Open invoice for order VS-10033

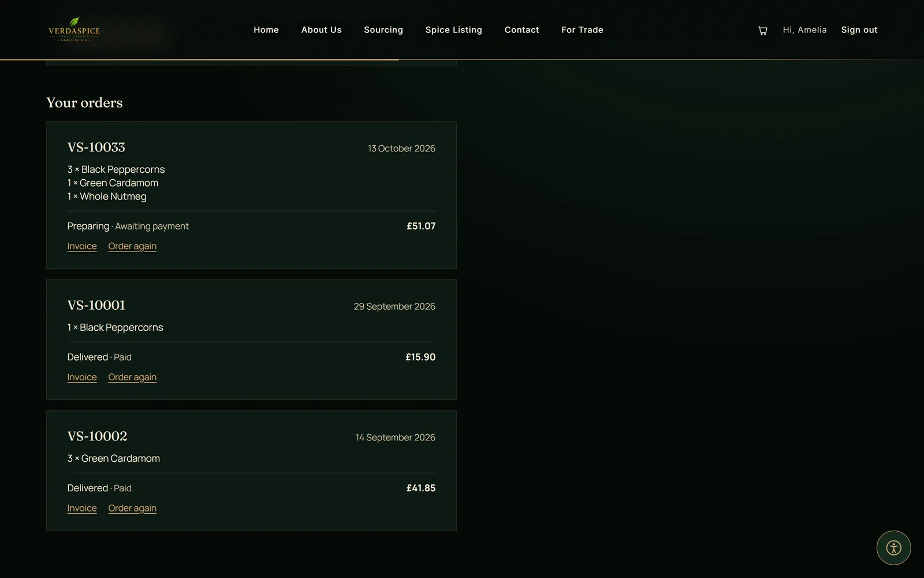82,246
